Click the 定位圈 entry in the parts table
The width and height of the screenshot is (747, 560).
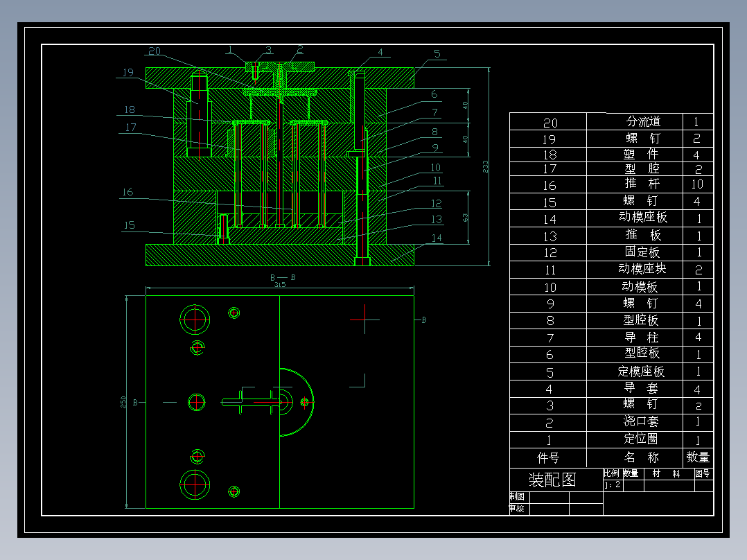[641, 438]
